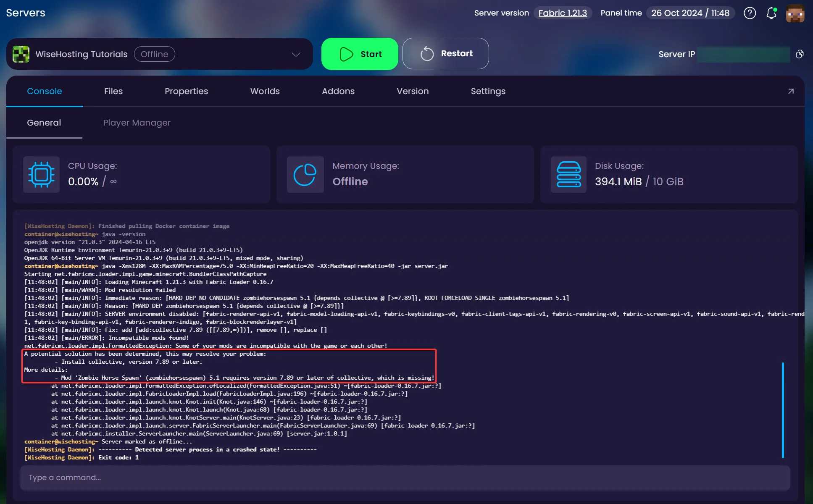813x504 pixels.
Task: Pop out console with arrow icon
Action: 791,91
